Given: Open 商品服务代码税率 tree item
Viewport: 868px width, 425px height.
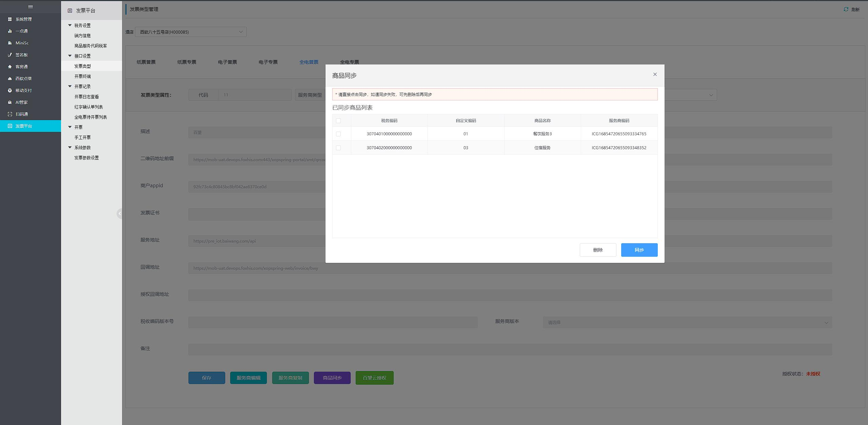Looking at the screenshot, I should pyautogui.click(x=91, y=46).
